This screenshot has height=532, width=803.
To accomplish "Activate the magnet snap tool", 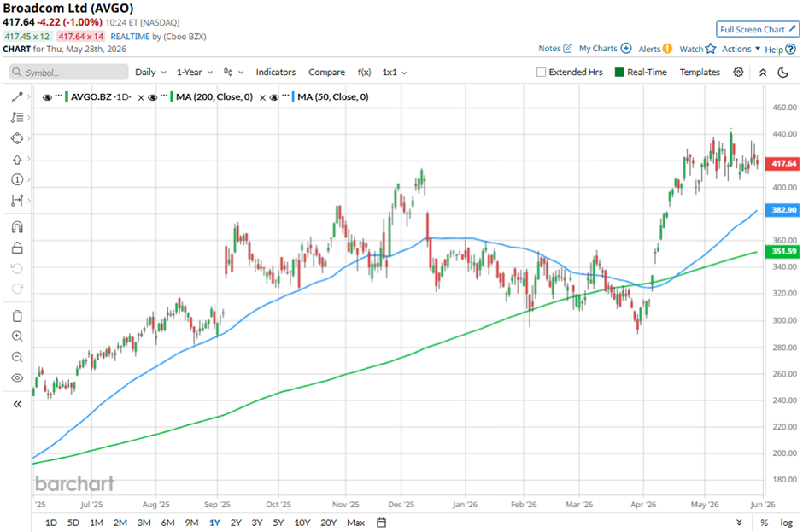I will coord(17,227).
